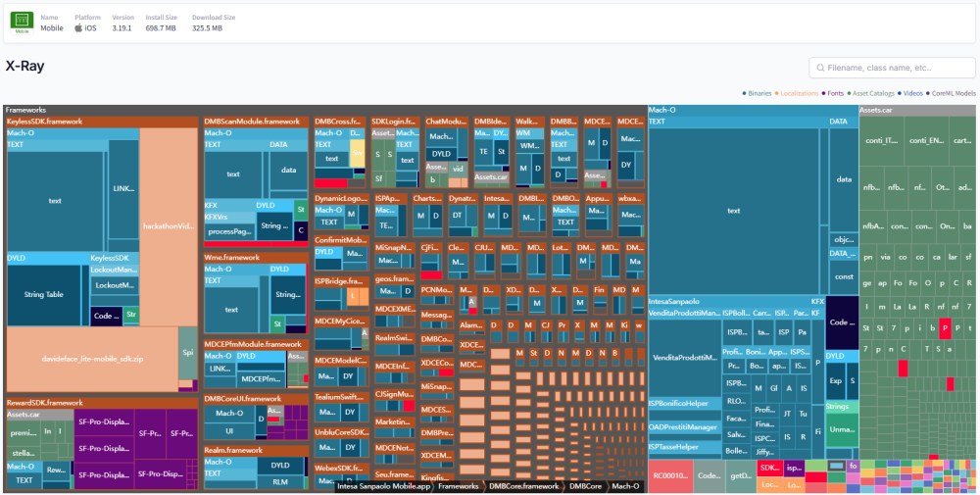Select the ISPBonificoHelper block
This screenshot has height=495, width=980.
(x=684, y=404)
